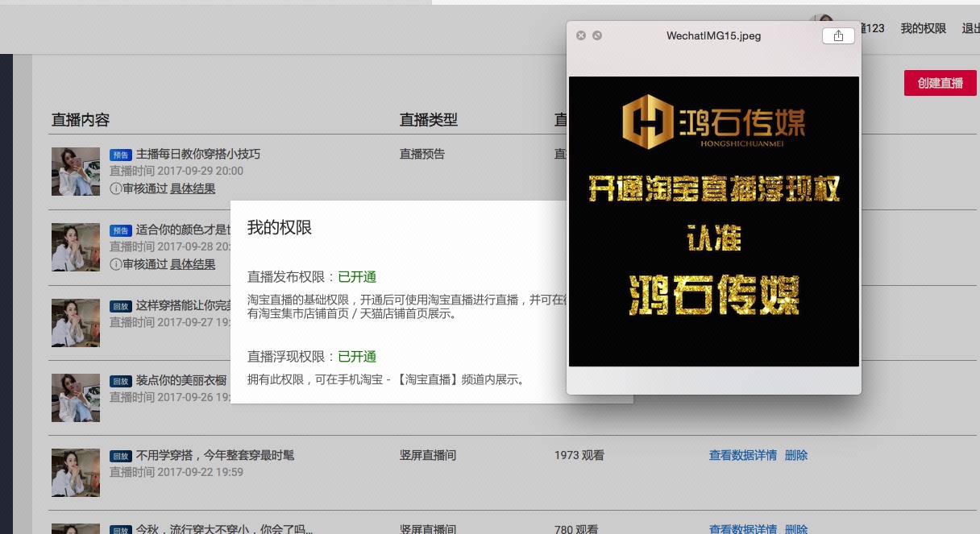980x534 pixels.
Task: Click the 回放 badge on 不用学穿搭 row
Action: pyautogui.click(x=121, y=455)
